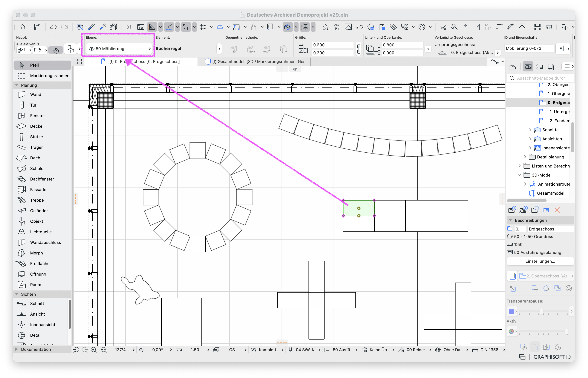Click the Favorites star icon

325,27
